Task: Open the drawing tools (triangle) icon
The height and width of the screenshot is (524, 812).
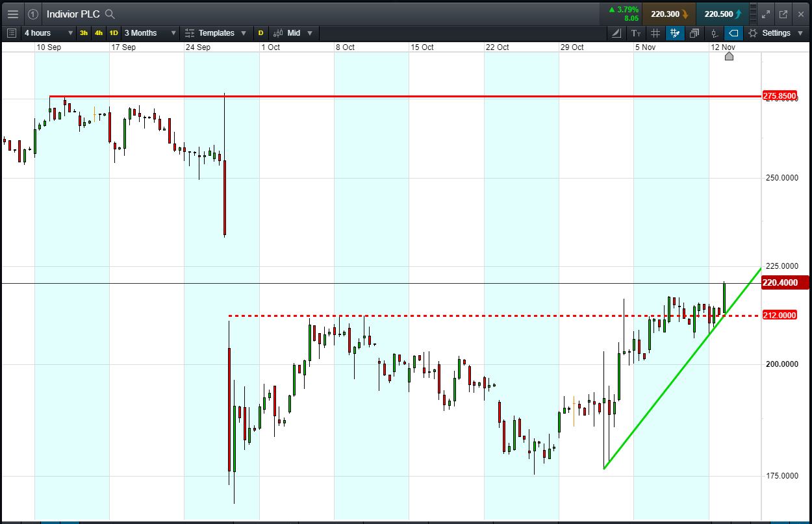Action: [x=616, y=32]
